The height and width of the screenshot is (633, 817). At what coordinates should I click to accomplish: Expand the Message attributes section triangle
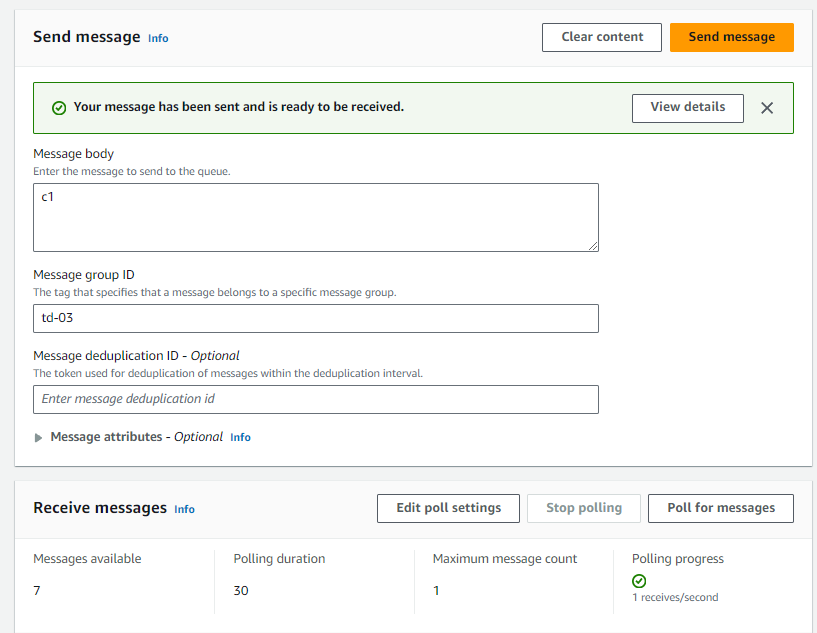(x=39, y=438)
